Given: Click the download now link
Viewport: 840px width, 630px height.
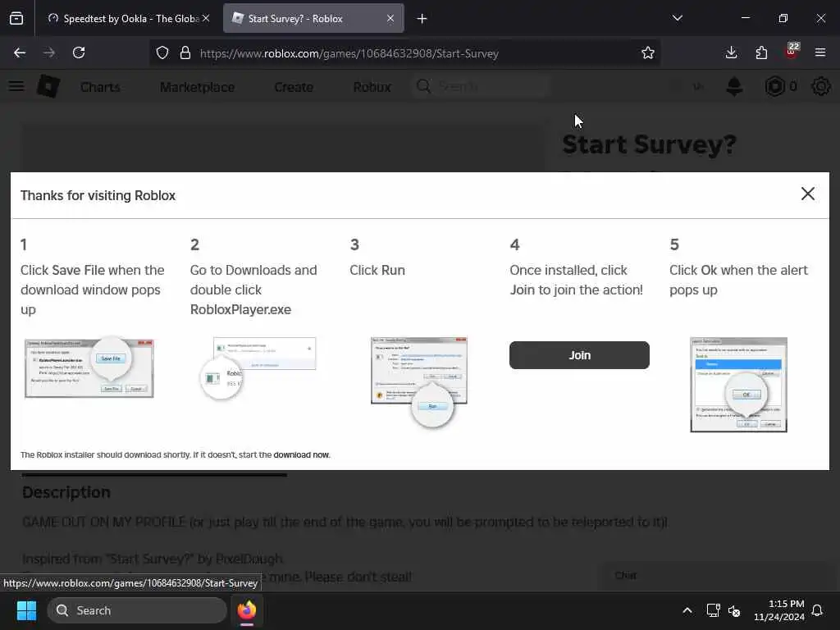Looking at the screenshot, I should [301, 454].
